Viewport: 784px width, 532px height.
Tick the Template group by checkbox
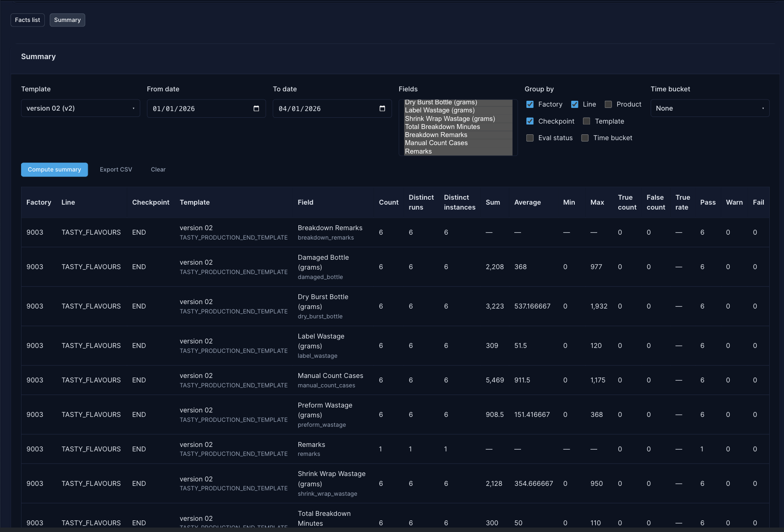click(586, 121)
